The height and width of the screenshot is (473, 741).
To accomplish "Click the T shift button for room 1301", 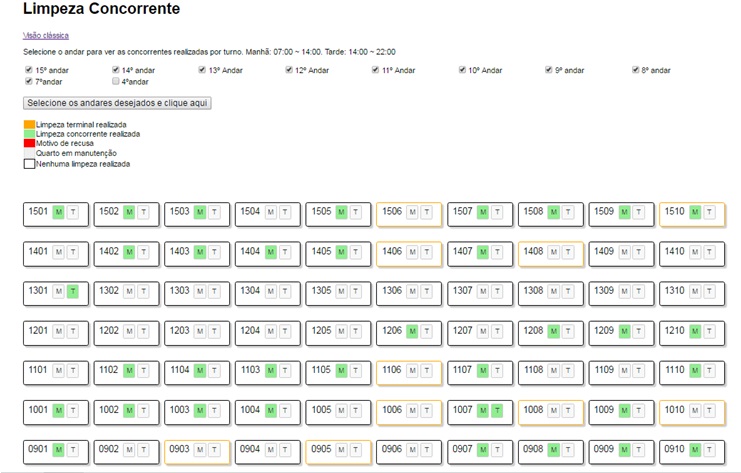I will point(73,291).
